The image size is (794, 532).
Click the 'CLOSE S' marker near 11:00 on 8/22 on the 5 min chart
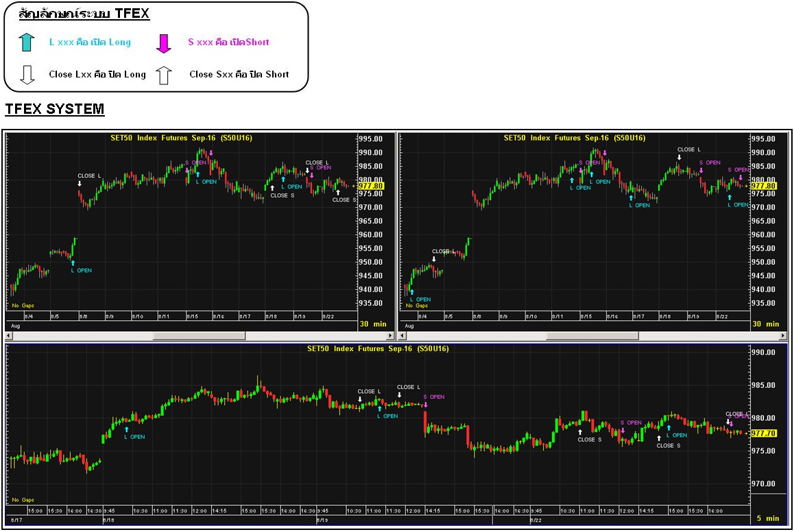click(590, 440)
